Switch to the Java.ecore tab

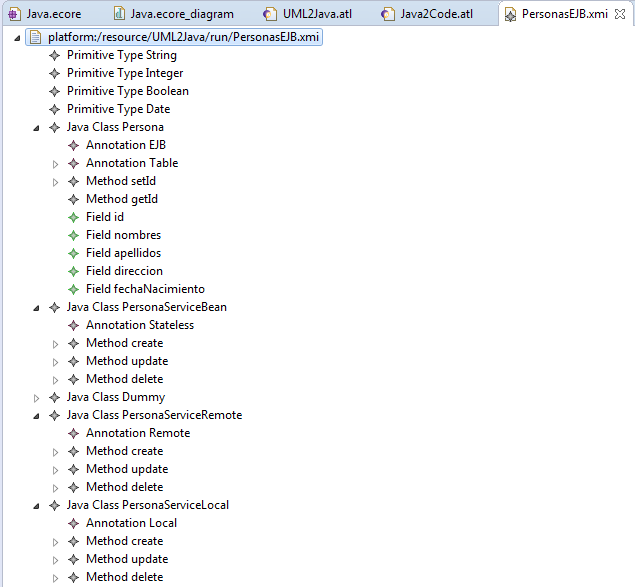pyautogui.click(x=45, y=14)
